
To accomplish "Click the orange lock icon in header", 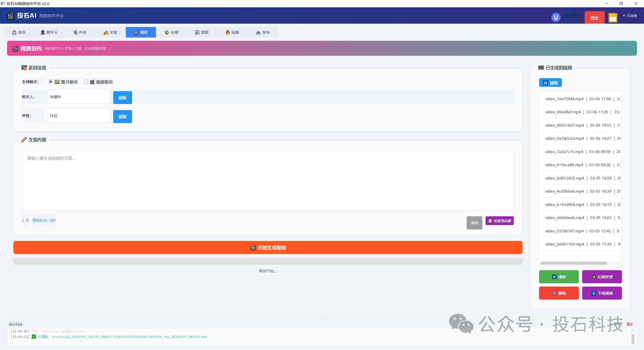I will coord(613,18).
